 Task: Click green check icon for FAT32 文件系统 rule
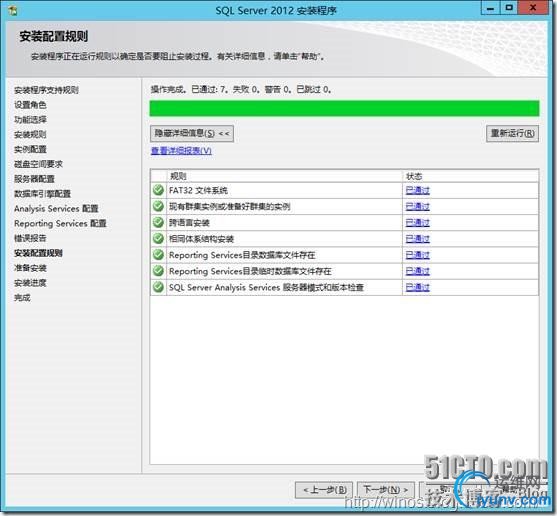tap(158, 190)
